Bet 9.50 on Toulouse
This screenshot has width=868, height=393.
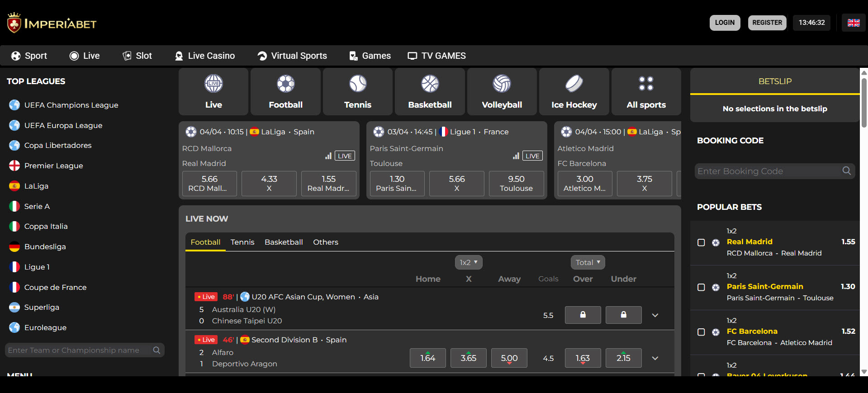point(516,184)
